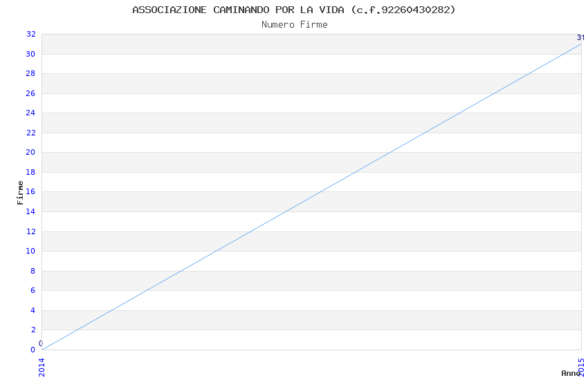The width and height of the screenshot is (588, 380).
Task: Click the y-axis tick value 14
Action: (x=30, y=211)
